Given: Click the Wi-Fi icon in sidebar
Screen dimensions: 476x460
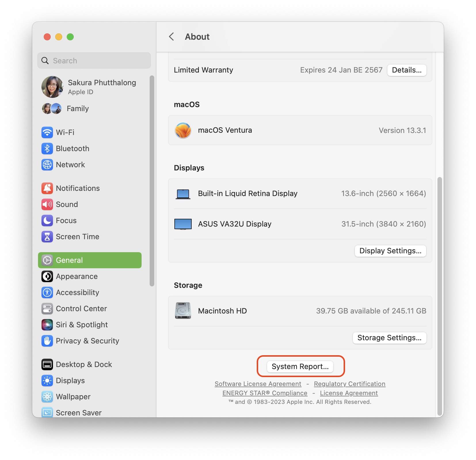Looking at the screenshot, I should (47, 132).
